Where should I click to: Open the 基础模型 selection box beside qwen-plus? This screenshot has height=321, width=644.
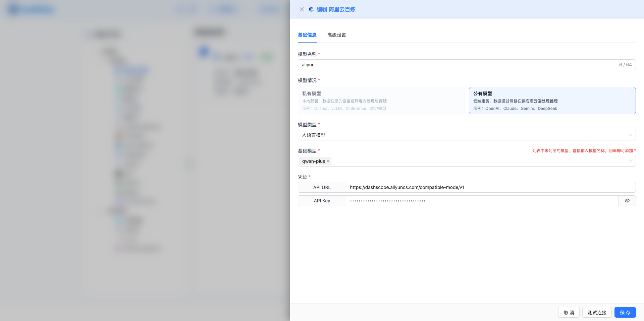click(476, 161)
